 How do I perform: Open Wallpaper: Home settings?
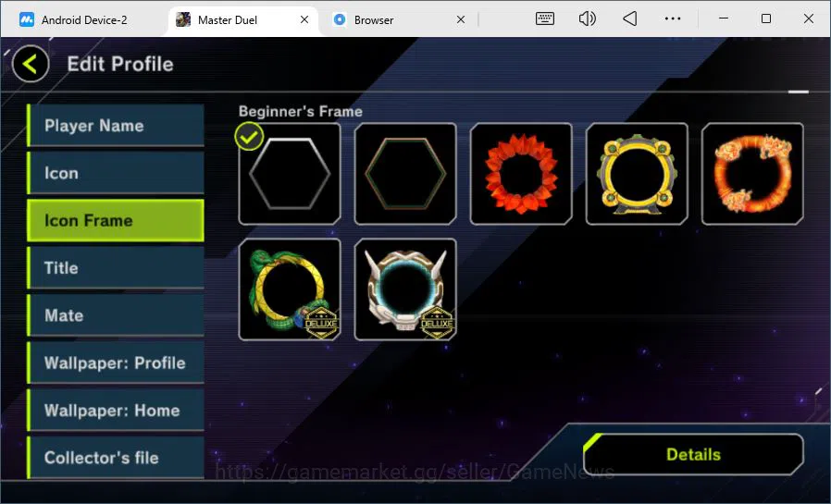[116, 411]
